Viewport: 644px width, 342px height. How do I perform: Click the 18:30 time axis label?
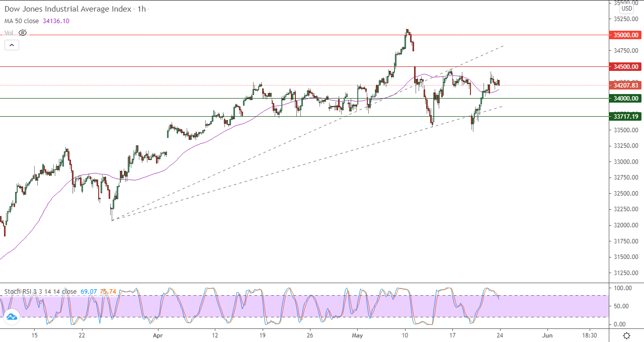[590, 335]
